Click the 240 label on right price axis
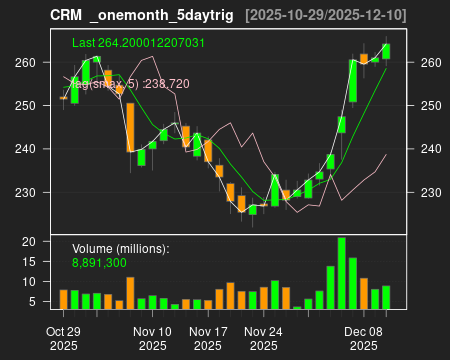Image resolution: width=450 pixels, height=360 pixels. click(x=431, y=149)
